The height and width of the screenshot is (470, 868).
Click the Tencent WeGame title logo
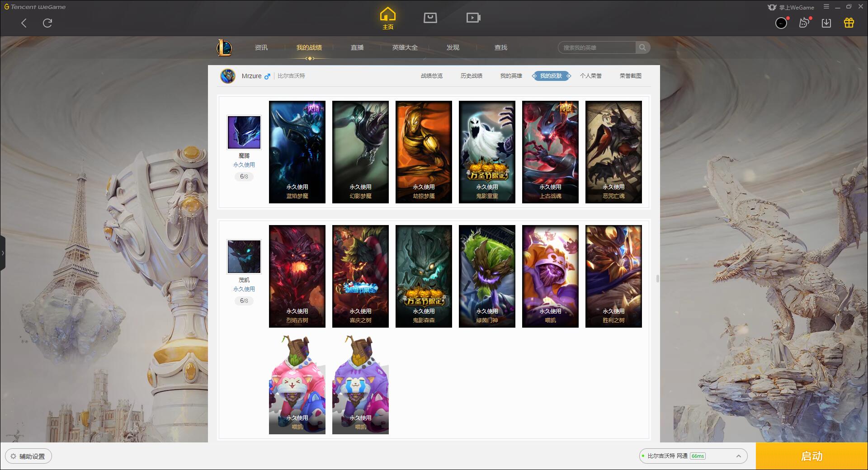coord(35,7)
